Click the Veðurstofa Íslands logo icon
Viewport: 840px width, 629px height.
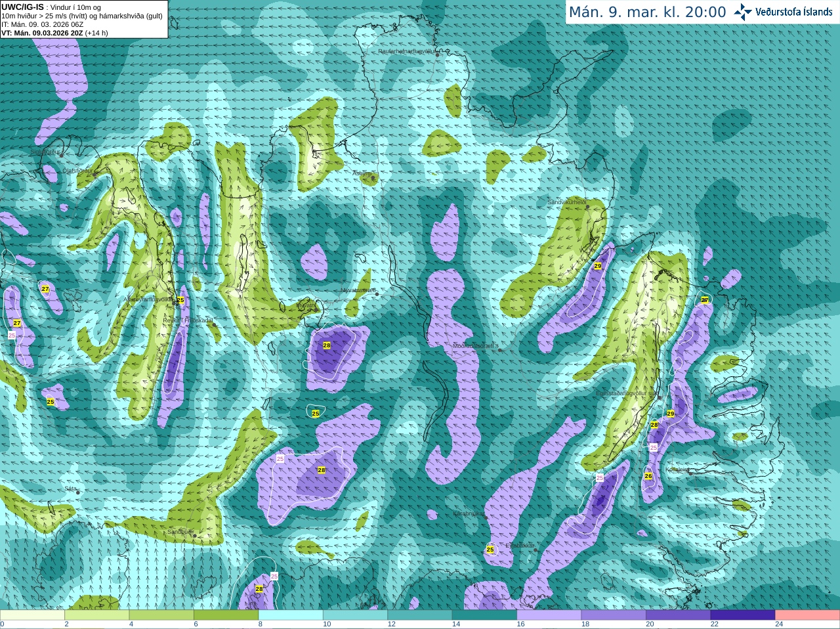click(x=743, y=12)
